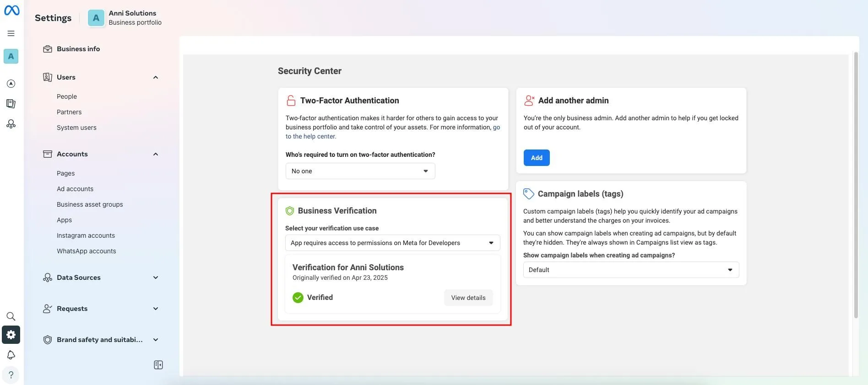Click the Brand safety shield icon
Screen dimensions: 868x385
(48, 340)
